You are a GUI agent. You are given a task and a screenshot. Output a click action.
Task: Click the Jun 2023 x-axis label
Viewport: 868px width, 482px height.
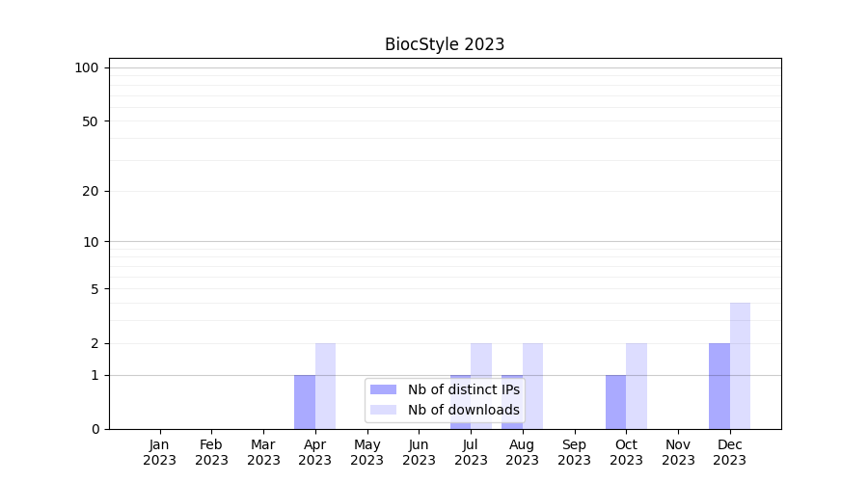[x=419, y=452]
